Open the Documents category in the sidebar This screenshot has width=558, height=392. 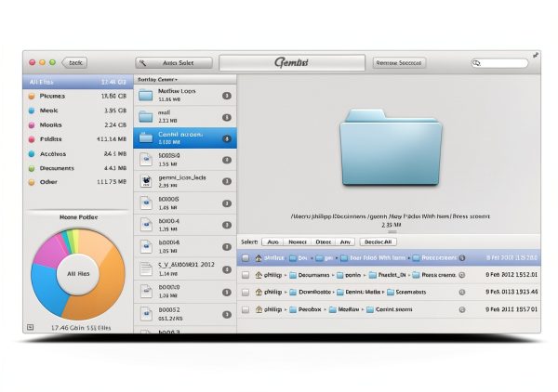point(78,168)
